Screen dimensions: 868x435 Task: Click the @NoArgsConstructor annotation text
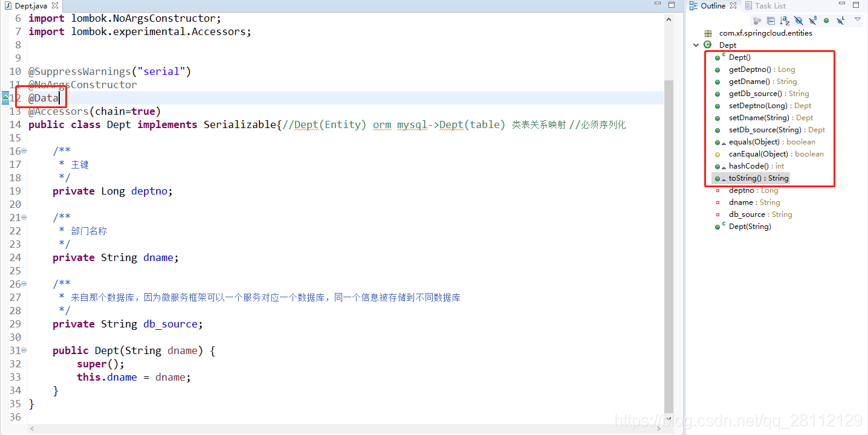83,85
